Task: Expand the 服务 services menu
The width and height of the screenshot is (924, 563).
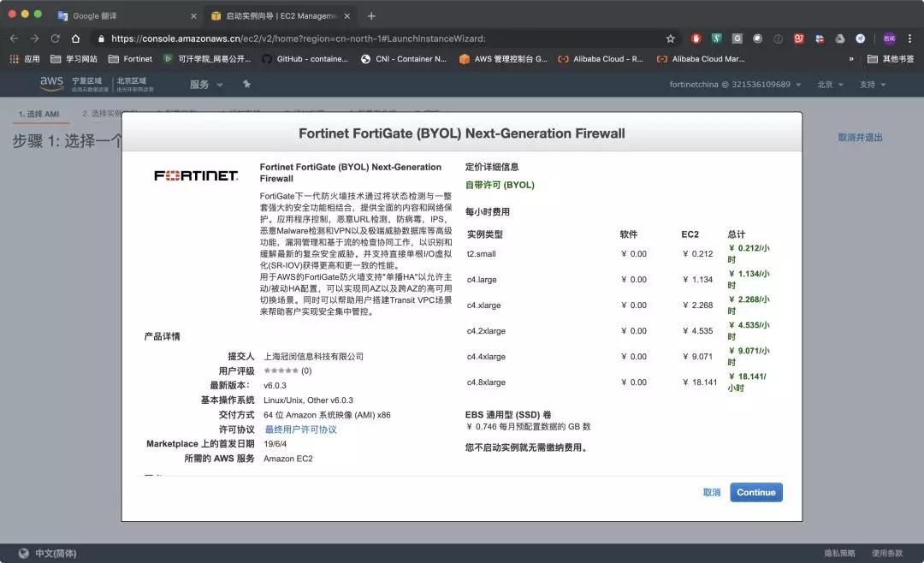Action: pyautogui.click(x=205, y=85)
